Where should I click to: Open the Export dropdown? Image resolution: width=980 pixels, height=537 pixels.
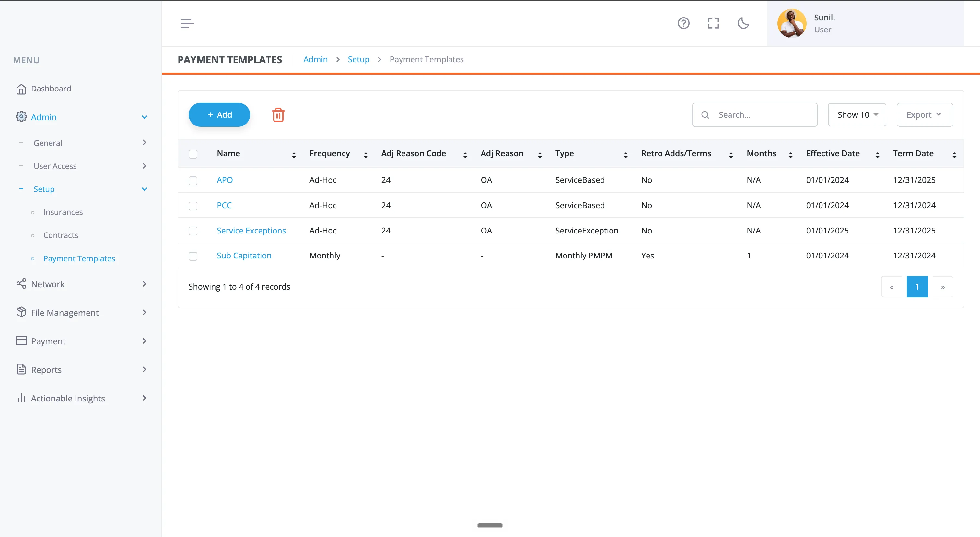click(x=925, y=114)
